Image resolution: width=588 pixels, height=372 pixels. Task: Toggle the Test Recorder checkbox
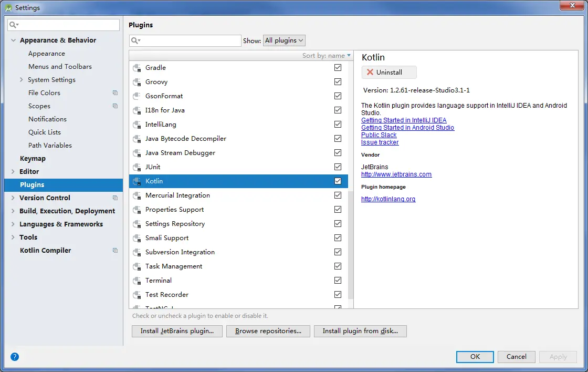pyautogui.click(x=338, y=295)
